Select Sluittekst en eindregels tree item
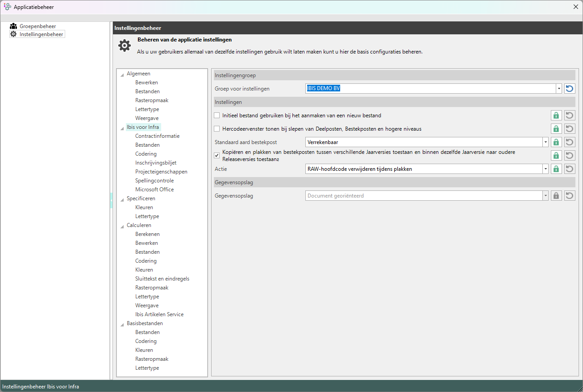This screenshot has width=583, height=392. tap(162, 279)
